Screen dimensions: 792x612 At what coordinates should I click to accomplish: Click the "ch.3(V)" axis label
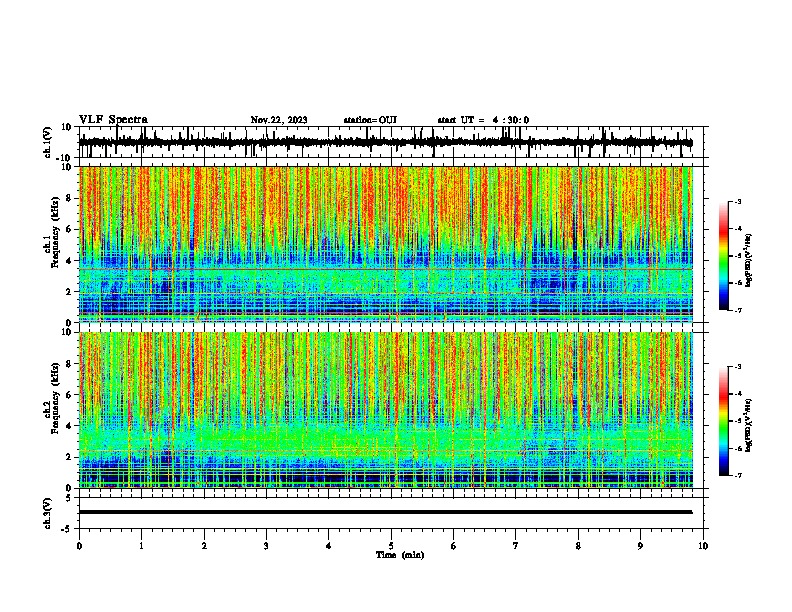tap(48, 513)
